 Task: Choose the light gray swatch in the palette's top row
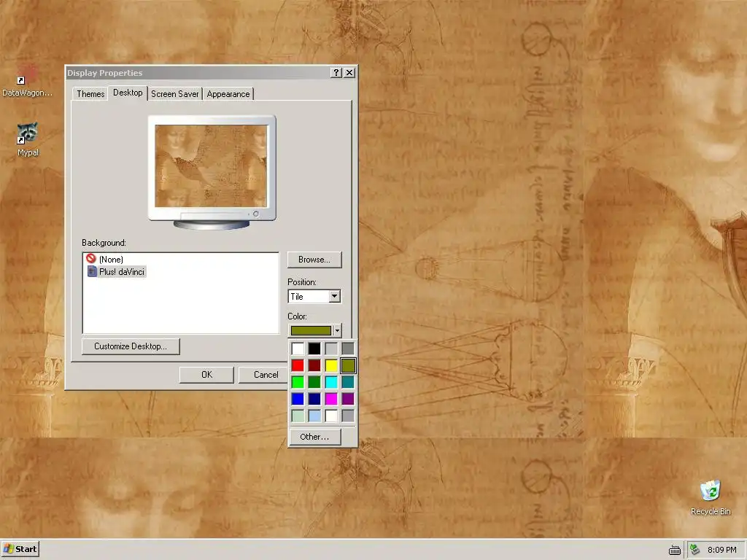(x=331, y=348)
